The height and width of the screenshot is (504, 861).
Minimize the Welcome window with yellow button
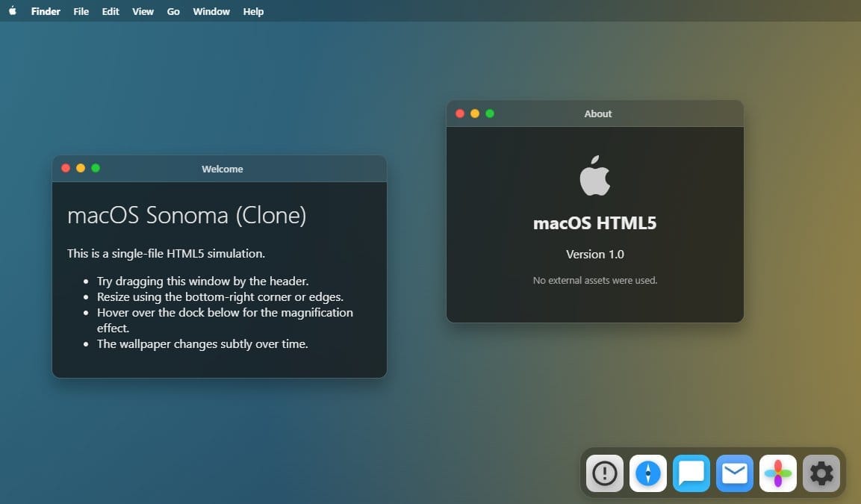pos(81,168)
